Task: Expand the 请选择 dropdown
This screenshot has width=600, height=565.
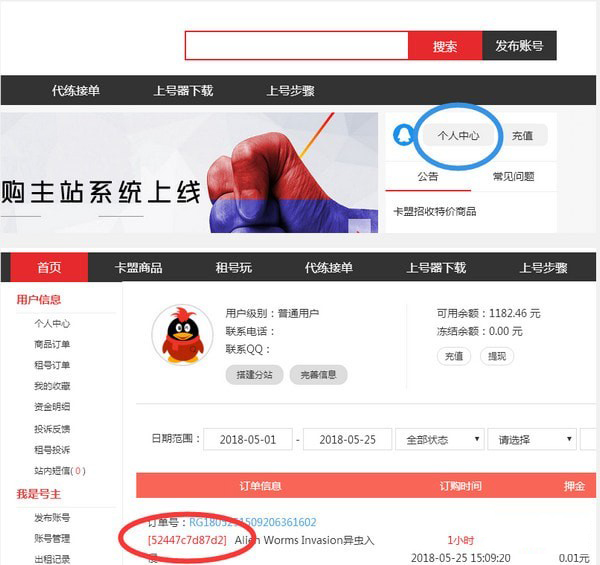Action: (532, 439)
